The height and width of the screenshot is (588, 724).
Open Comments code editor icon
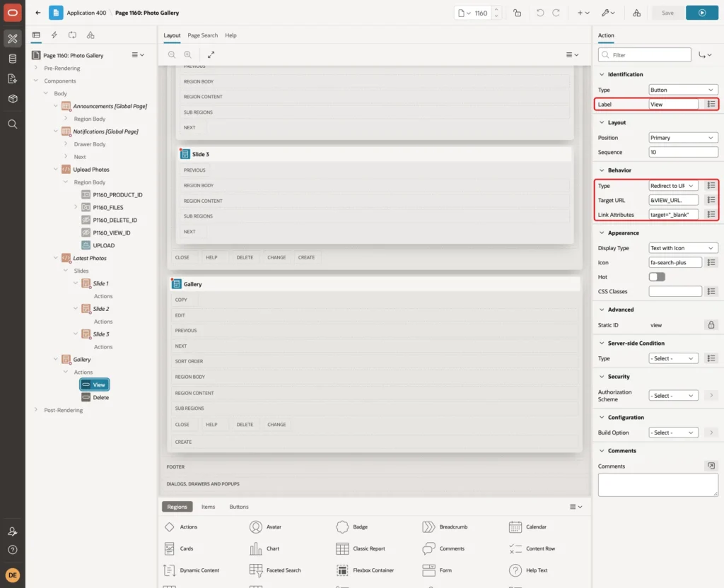tap(711, 466)
